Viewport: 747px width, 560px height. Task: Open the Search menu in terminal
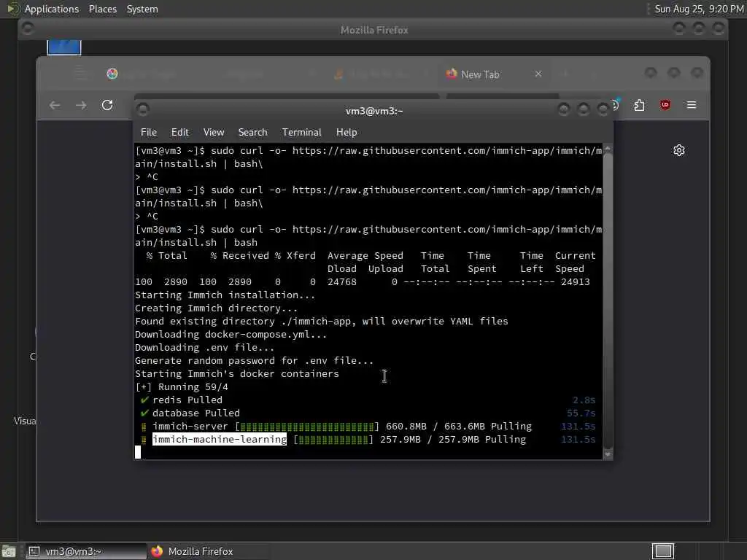pyautogui.click(x=252, y=133)
